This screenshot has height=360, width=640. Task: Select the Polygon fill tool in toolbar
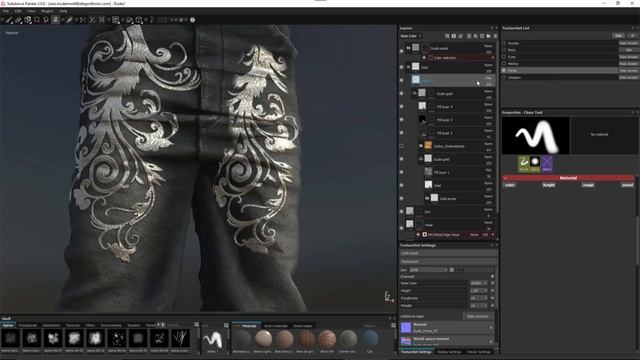click(x=37, y=20)
